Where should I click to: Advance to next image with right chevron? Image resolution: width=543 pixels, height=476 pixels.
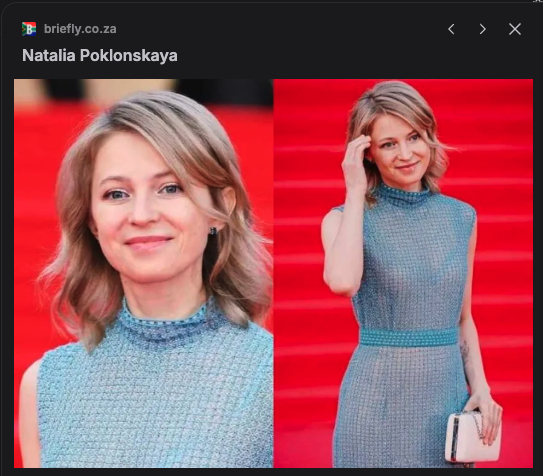tap(483, 29)
